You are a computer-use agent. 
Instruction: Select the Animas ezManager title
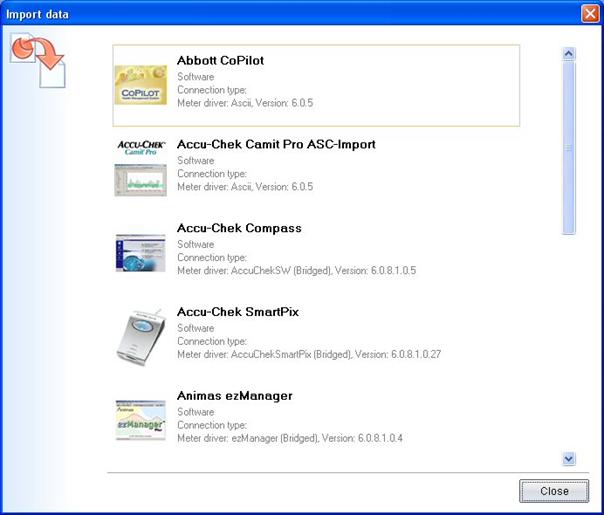click(235, 397)
